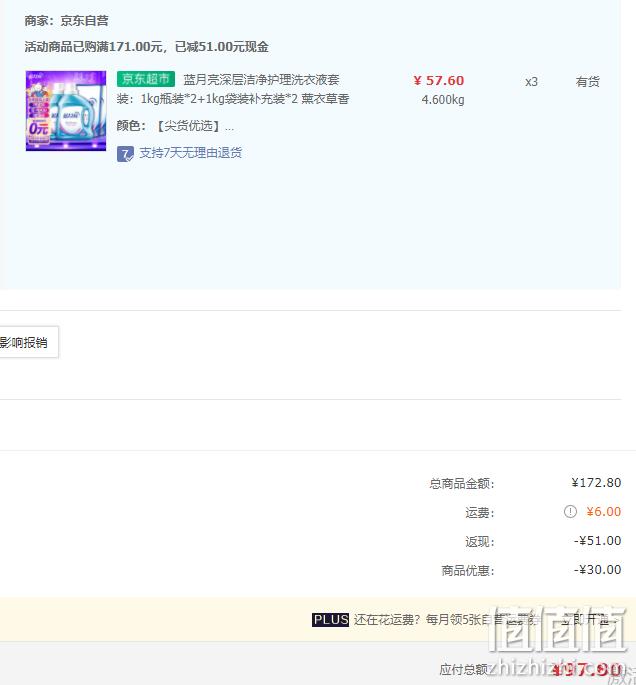Select the 总商品金额 label
Image resolution: width=636 pixels, height=685 pixels.
pyautogui.click(x=462, y=483)
